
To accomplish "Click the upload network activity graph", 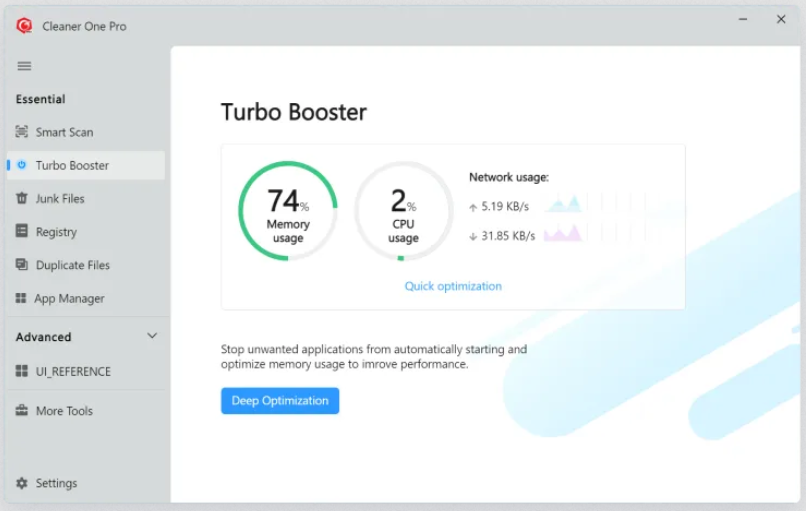I will (563, 204).
